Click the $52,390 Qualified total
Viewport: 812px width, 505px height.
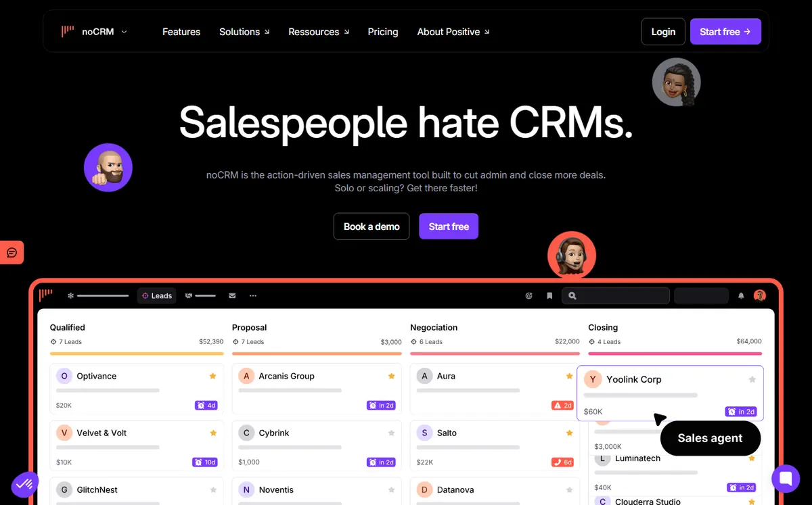tap(210, 341)
